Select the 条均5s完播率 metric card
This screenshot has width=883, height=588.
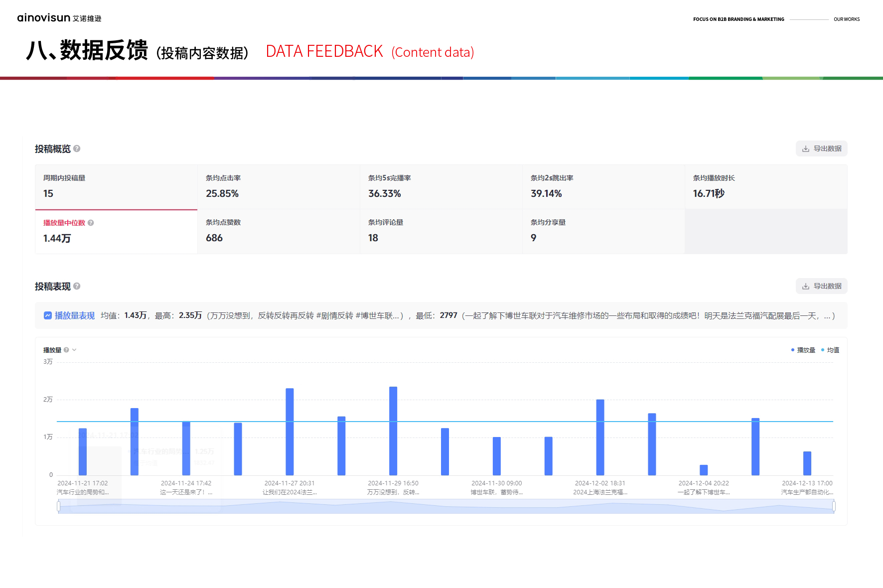coord(441,187)
